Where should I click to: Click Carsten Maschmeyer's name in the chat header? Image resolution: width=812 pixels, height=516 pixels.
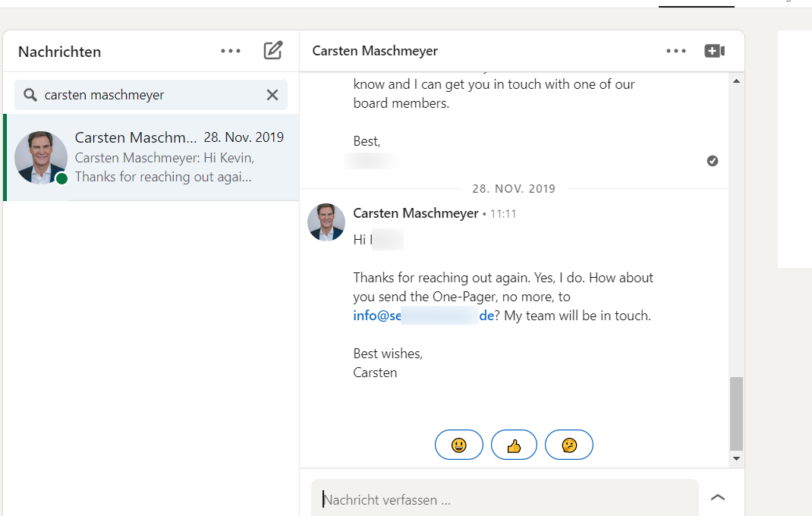[x=375, y=51]
